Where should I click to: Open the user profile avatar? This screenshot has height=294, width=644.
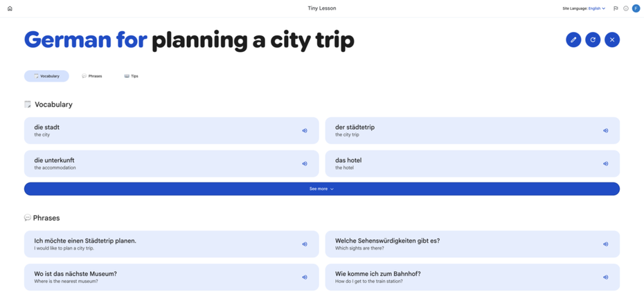[636, 8]
